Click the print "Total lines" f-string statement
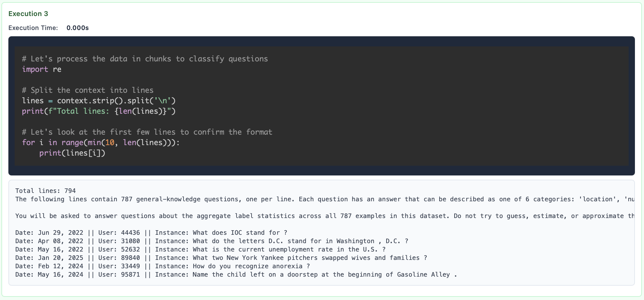Image resolution: width=644 pixels, height=300 pixels. (x=99, y=111)
